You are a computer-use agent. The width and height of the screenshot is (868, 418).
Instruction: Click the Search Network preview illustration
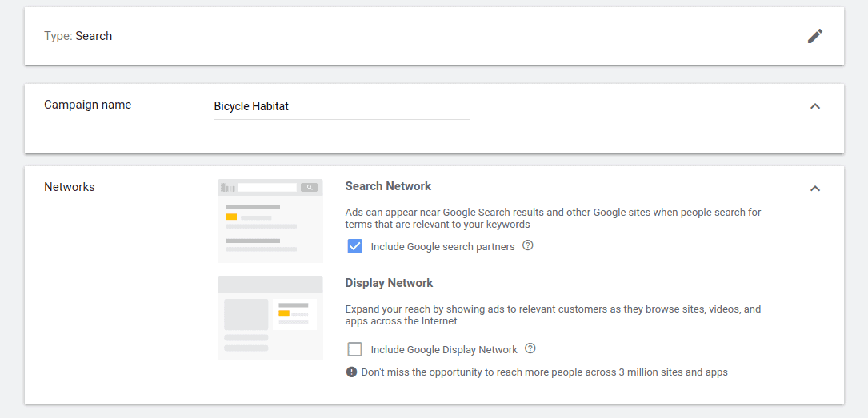pos(270,221)
